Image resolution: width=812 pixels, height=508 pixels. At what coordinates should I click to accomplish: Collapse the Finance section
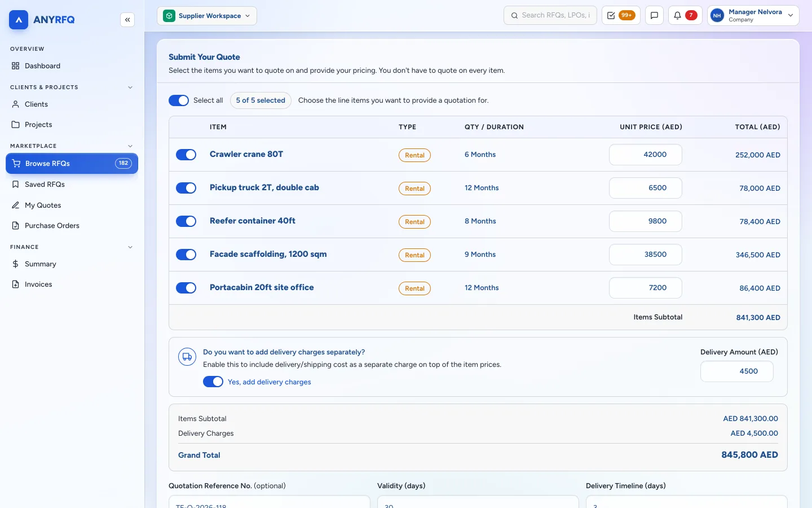coord(130,247)
